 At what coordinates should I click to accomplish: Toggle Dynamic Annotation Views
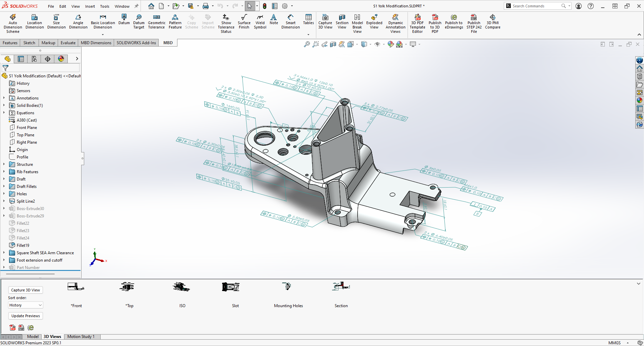pyautogui.click(x=395, y=22)
